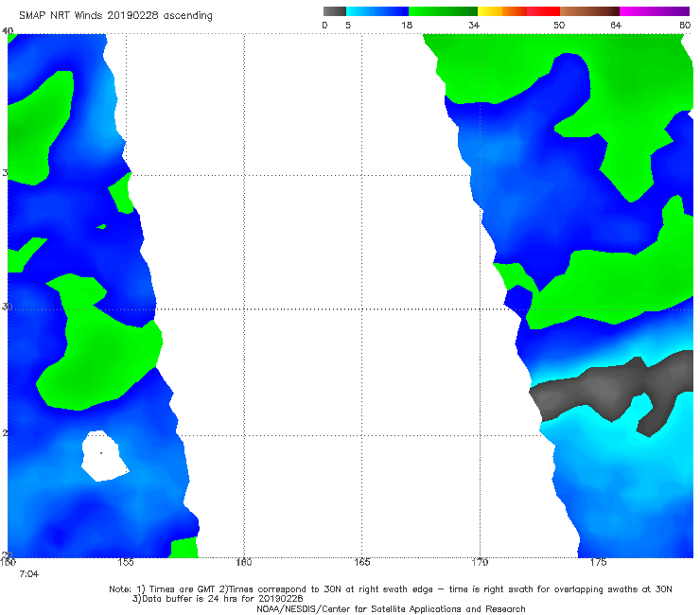Click the title 'SMAP NRT Winds 20190228 ascending'
The width and height of the screenshot is (700, 615).
115,16
